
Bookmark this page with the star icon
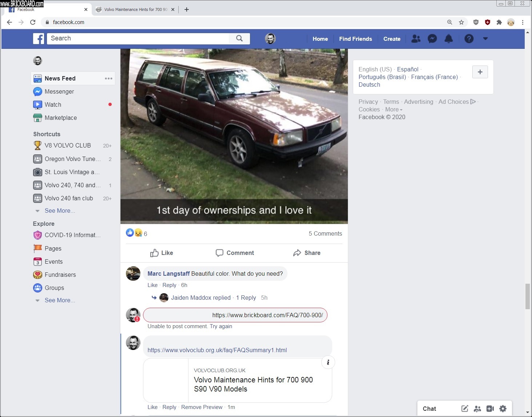461,22
